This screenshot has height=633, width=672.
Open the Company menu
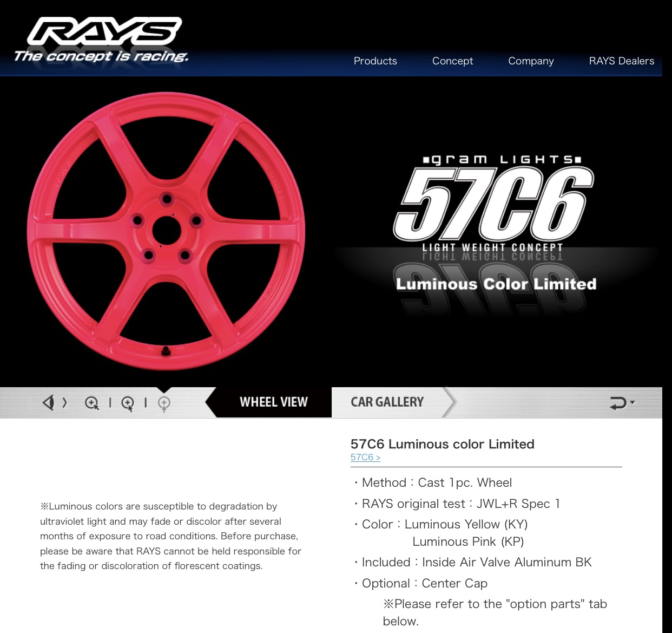click(x=531, y=61)
